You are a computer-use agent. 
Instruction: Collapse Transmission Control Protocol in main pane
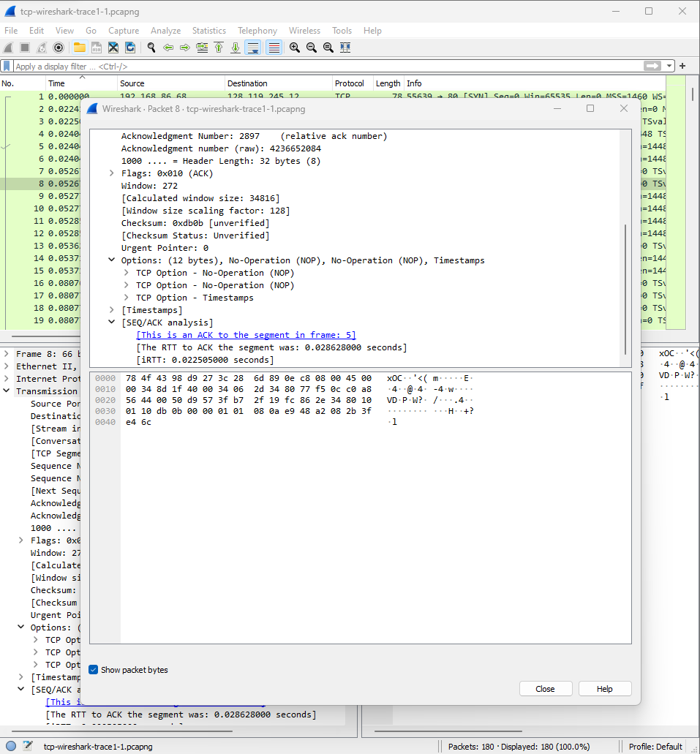pos(7,391)
